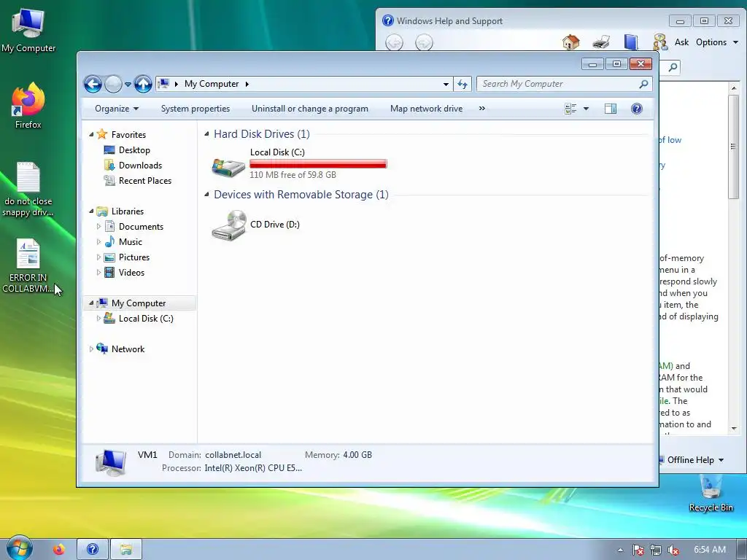Open the address bar history dropdown

[446, 85]
